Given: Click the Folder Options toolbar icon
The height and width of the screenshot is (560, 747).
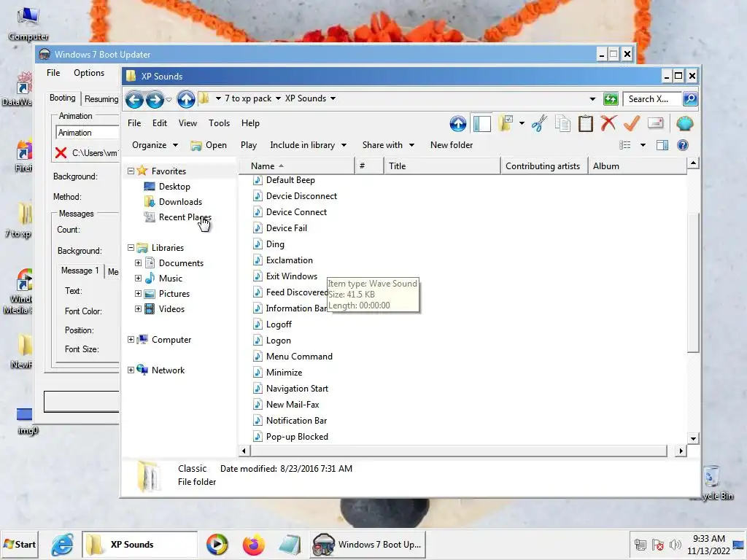Looking at the screenshot, I should point(506,123).
